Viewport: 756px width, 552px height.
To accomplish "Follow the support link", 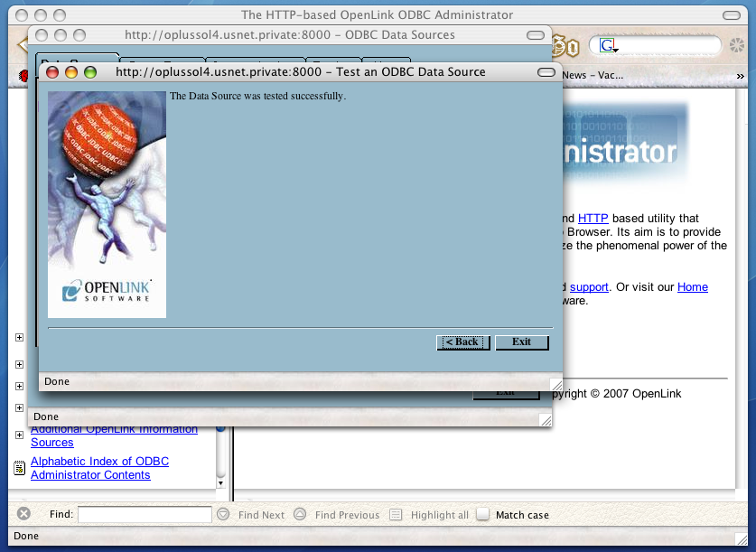I will [x=589, y=287].
